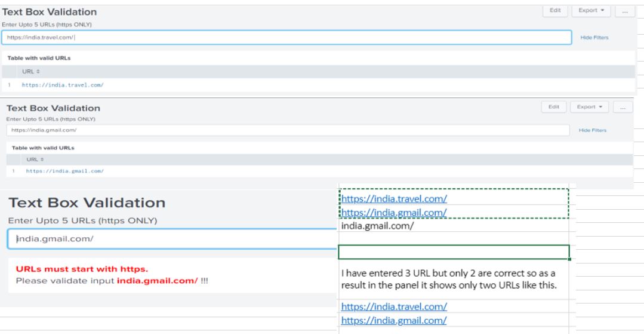
Task: Open india.travel.com link below the explanation text
Action: tap(394, 307)
